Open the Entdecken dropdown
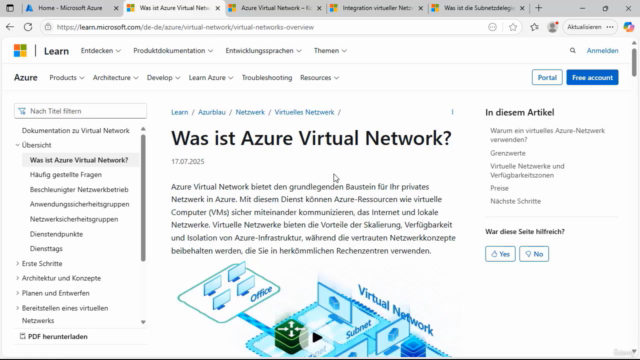 [101, 51]
